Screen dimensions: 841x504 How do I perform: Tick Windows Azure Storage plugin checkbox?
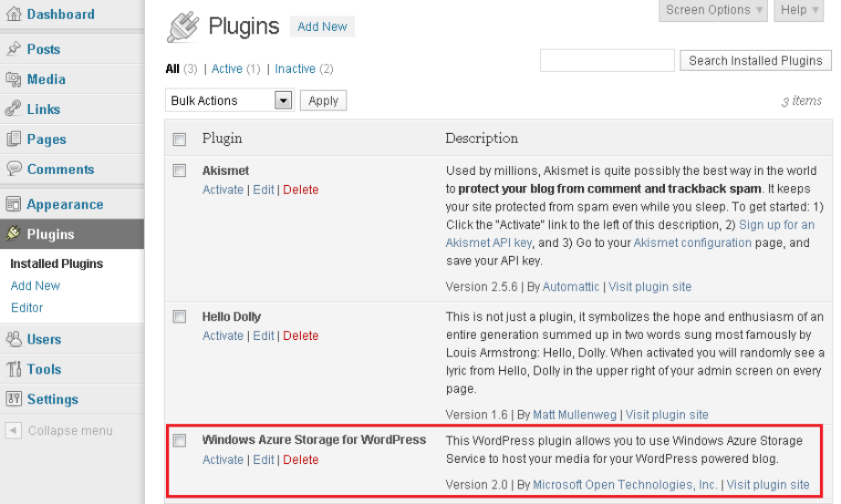[180, 440]
